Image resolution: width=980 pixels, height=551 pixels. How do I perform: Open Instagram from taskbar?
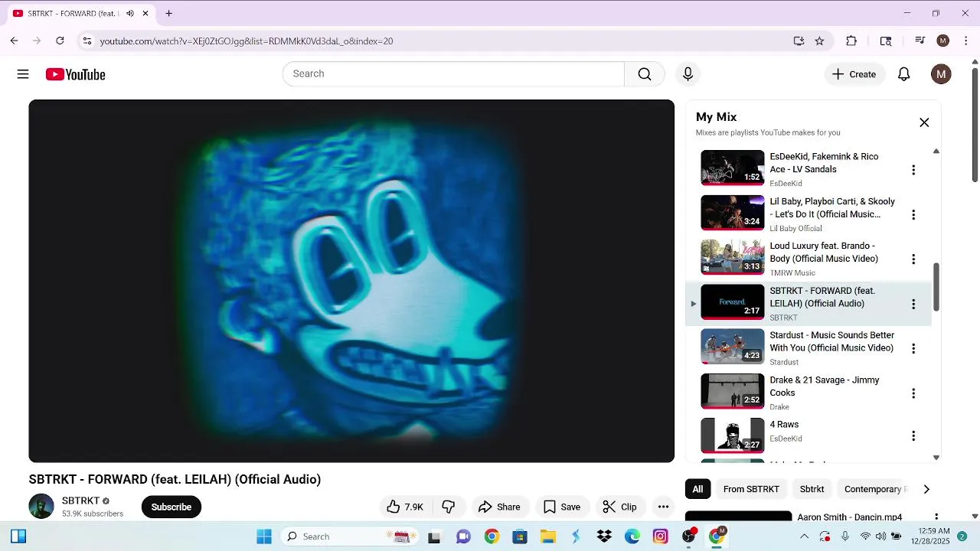[x=661, y=536]
